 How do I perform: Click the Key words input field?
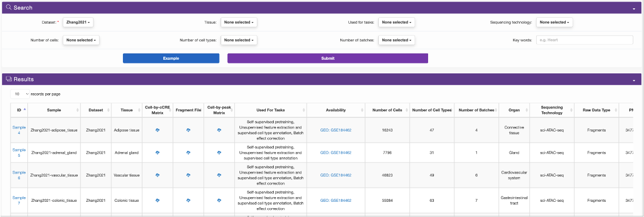tap(584, 40)
